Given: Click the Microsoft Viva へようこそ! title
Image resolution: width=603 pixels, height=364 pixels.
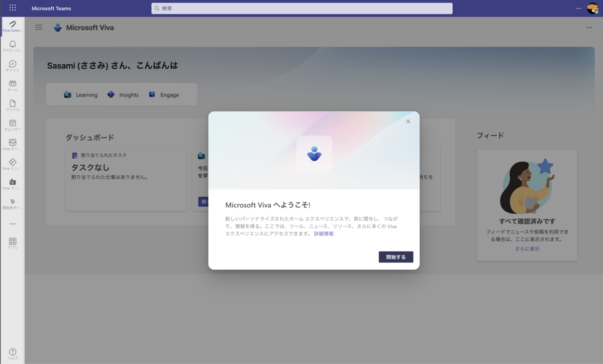Looking at the screenshot, I should tap(268, 205).
